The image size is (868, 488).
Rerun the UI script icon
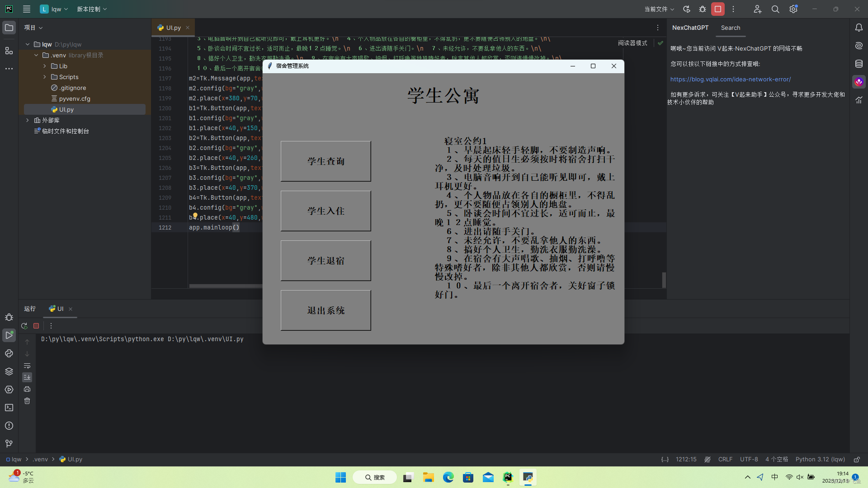[24, 326]
